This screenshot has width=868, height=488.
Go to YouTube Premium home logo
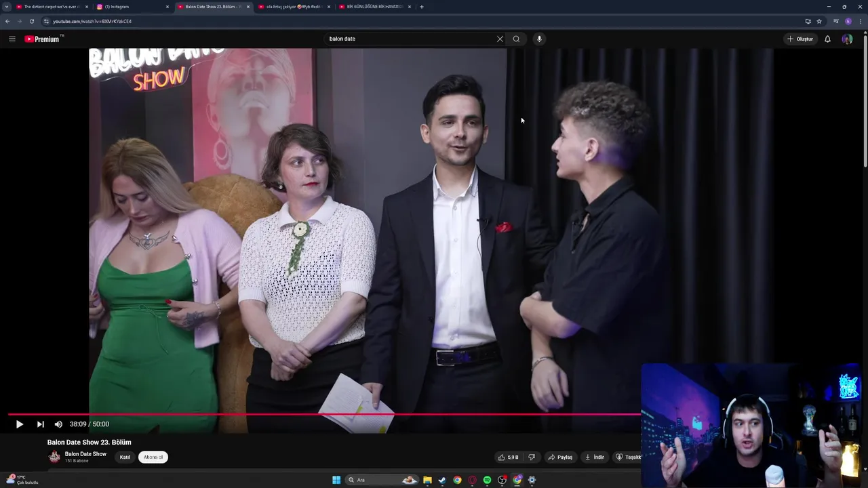pos(43,39)
